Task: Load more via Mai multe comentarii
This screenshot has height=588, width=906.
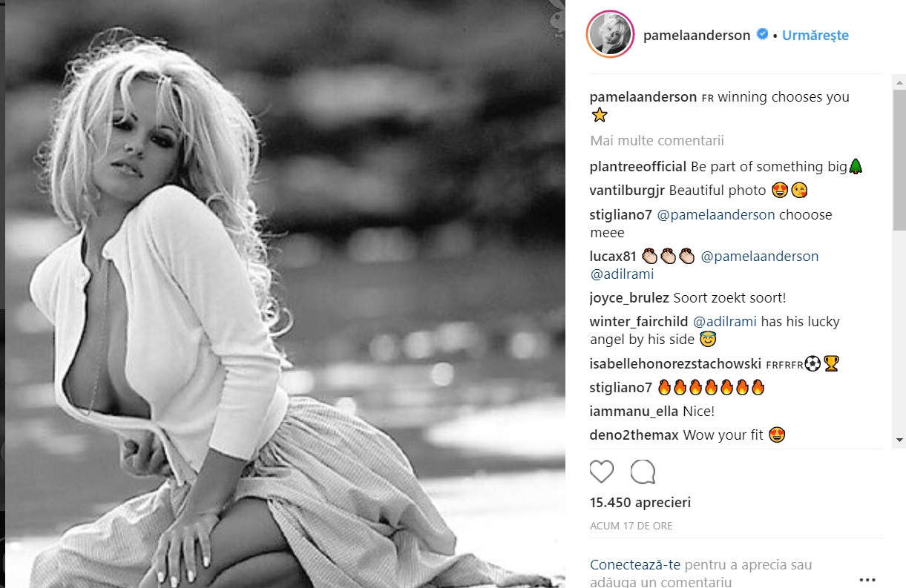Action: coord(657,140)
